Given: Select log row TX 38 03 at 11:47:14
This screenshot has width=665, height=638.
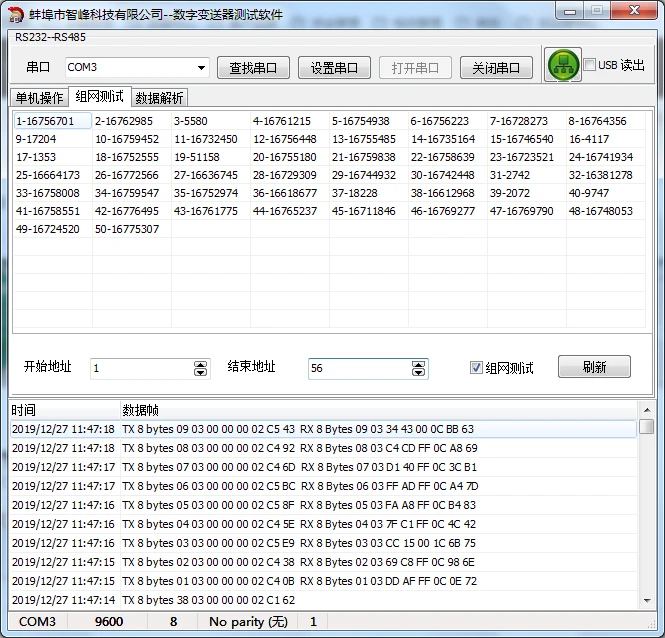Looking at the screenshot, I should [x=323, y=600].
